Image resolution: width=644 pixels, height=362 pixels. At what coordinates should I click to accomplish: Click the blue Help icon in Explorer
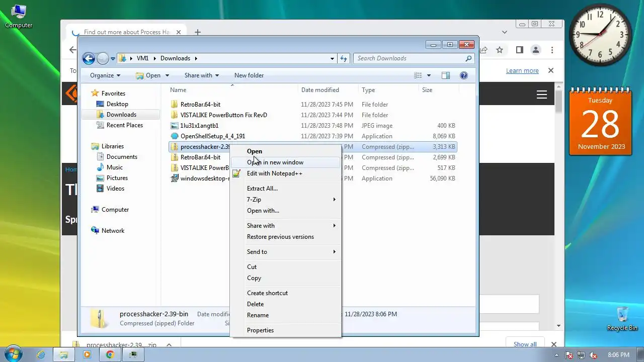pyautogui.click(x=464, y=75)
